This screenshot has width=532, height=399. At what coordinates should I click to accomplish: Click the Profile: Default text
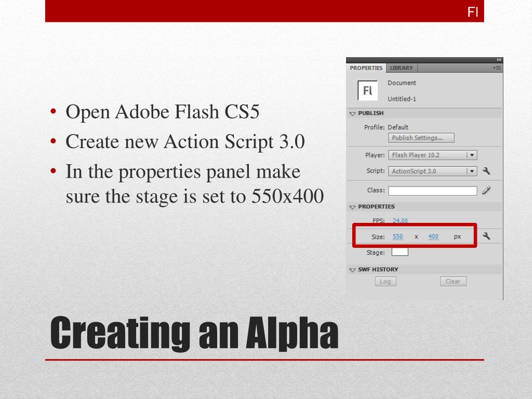click(386, 127)
